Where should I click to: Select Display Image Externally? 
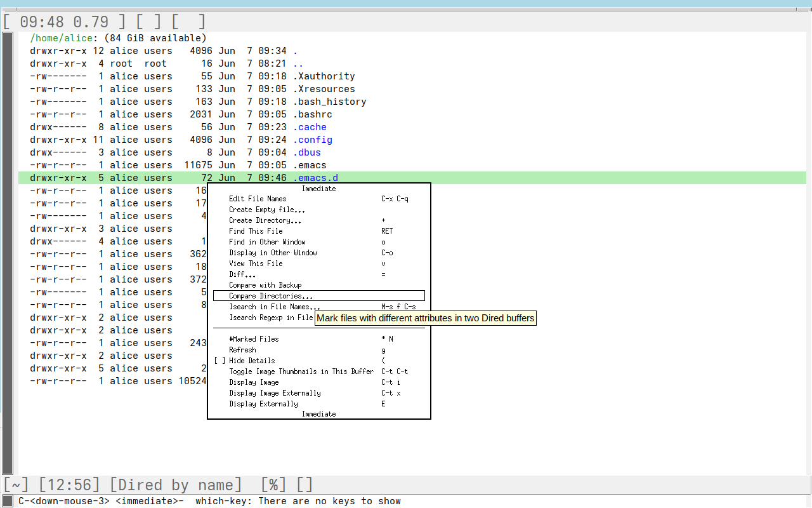[x=319, y=393]
